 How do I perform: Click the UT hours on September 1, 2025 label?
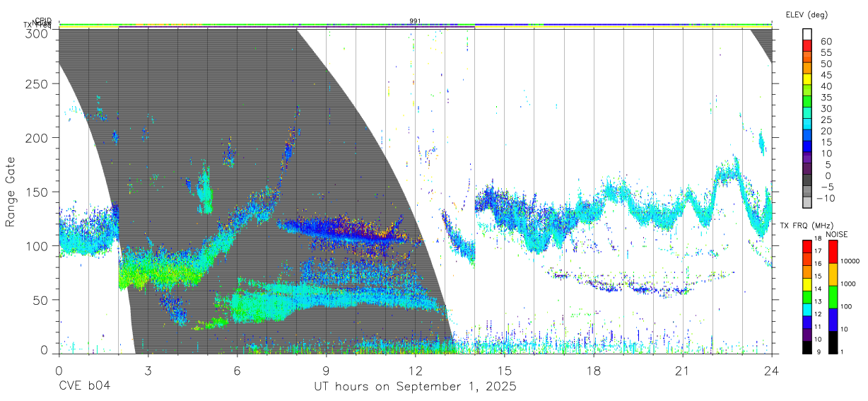point(415,387)
